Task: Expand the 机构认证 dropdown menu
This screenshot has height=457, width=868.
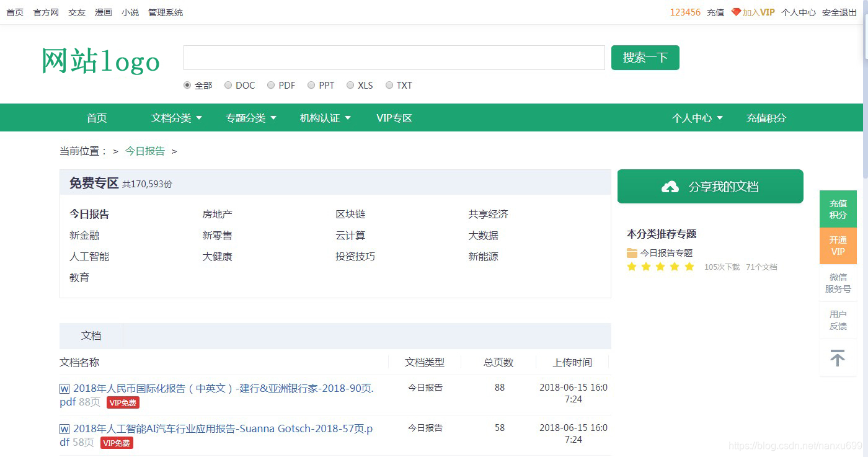Action: pos(325,118)
